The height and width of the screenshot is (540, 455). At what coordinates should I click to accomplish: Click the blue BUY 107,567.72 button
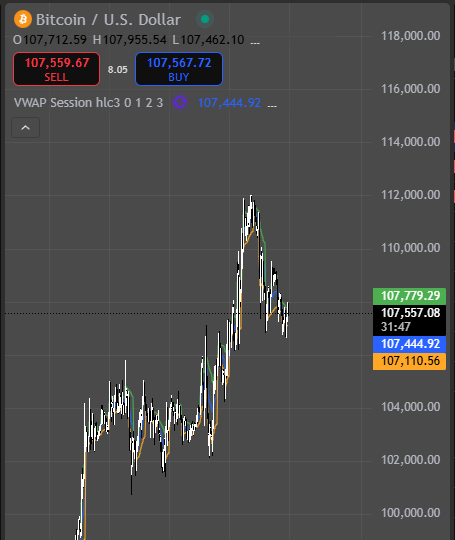[179, 69]
